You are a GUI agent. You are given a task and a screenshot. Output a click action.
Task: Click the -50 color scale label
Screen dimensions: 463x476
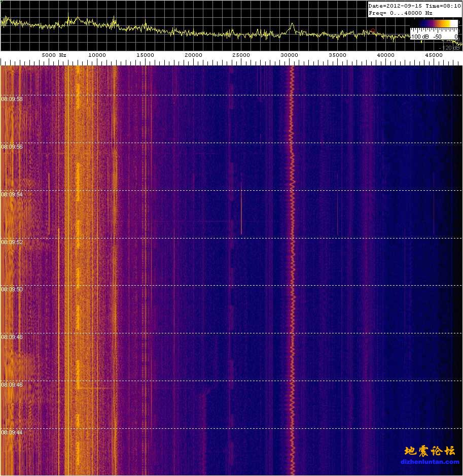click(x=437, y=37)
